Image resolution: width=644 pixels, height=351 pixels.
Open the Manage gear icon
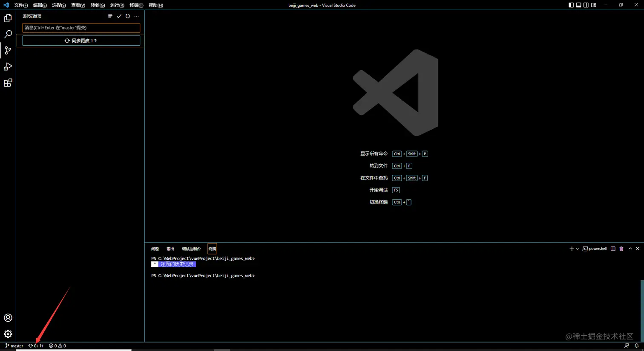(x=8, y=334)
